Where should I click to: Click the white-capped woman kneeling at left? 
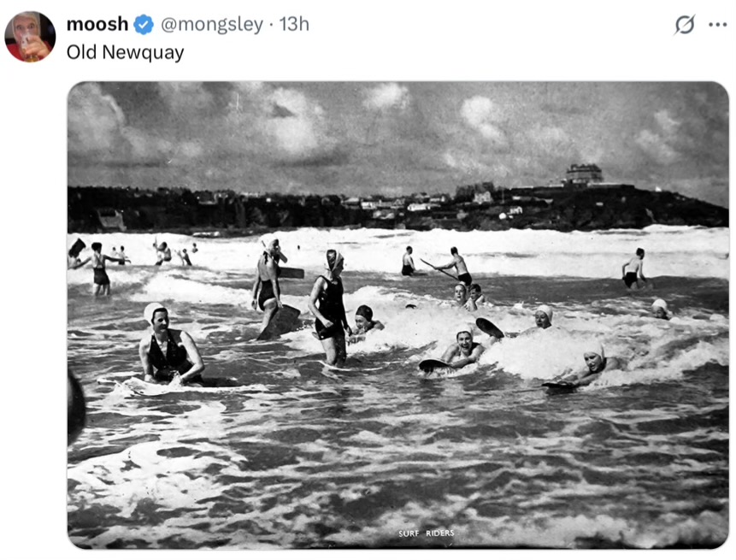pos(169,347)
